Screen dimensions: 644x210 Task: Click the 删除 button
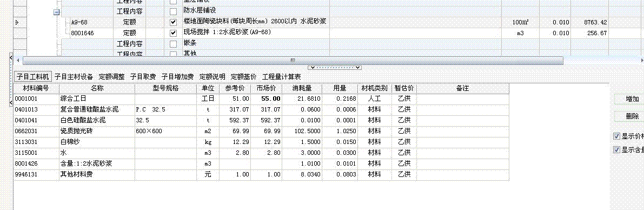[x=629, y=116]
